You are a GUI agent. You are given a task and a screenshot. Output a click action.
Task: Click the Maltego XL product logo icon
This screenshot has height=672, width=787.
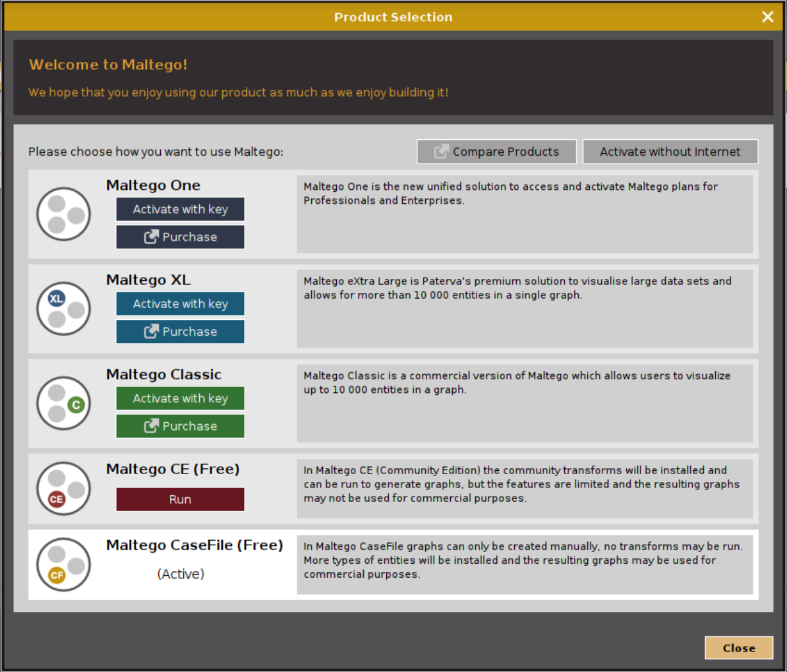click(x=63, y=309)
